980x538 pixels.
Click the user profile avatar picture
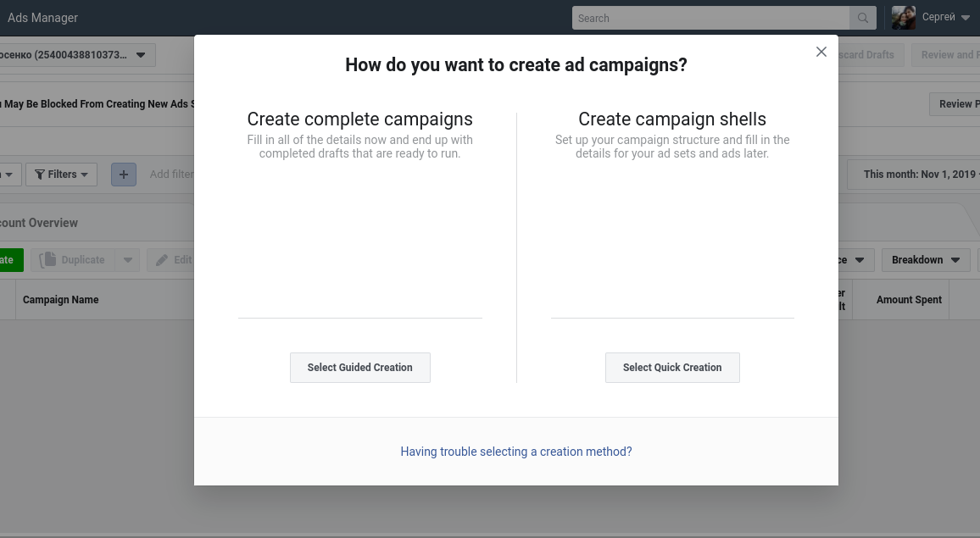[904, 18]
